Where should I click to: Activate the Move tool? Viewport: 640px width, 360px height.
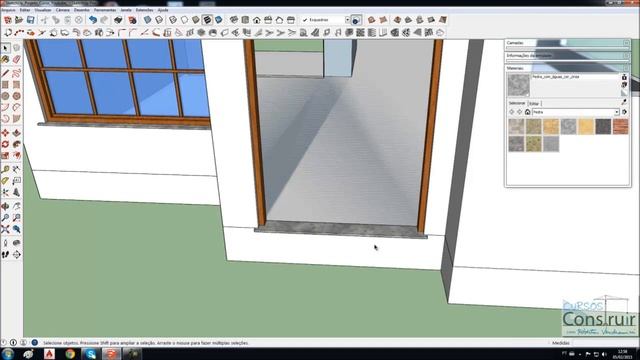pos(5,133)
